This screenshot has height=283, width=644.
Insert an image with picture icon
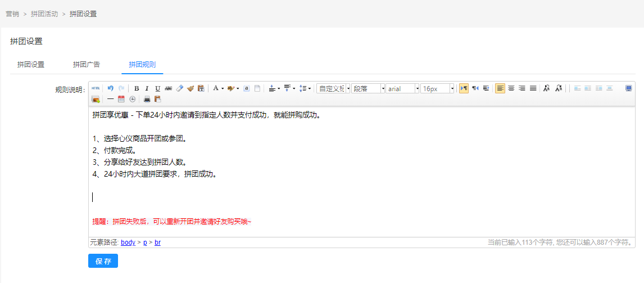click(96, 99)
